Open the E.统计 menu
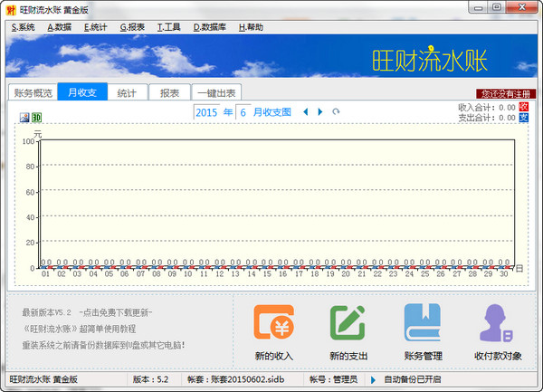This screenshot has width=543, height=392. tap(96, 27)
